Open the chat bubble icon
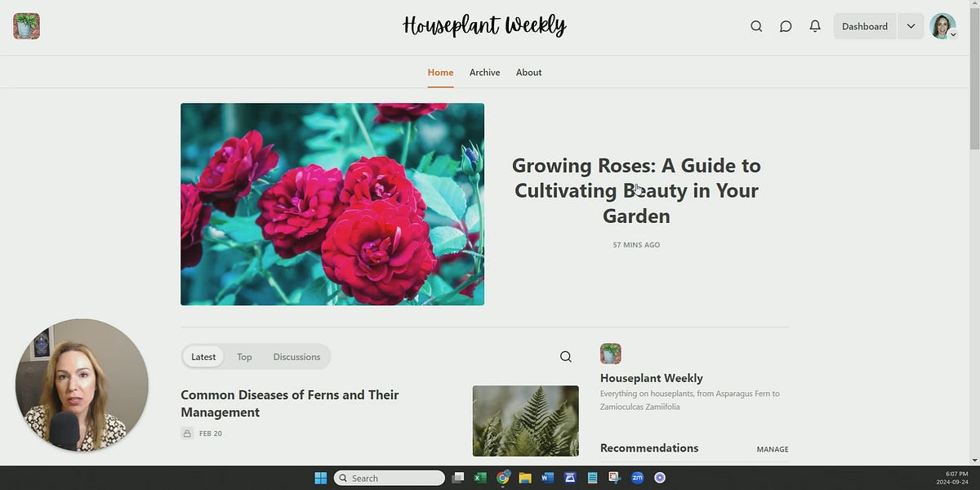This screenshot has width=980, height=490. point(785,25)
